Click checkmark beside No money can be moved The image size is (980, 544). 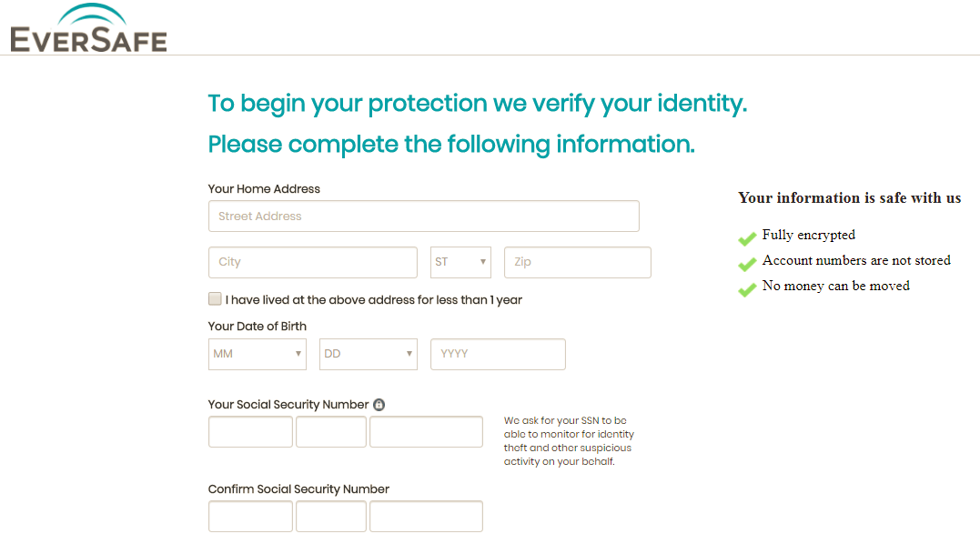click(747, 289)
